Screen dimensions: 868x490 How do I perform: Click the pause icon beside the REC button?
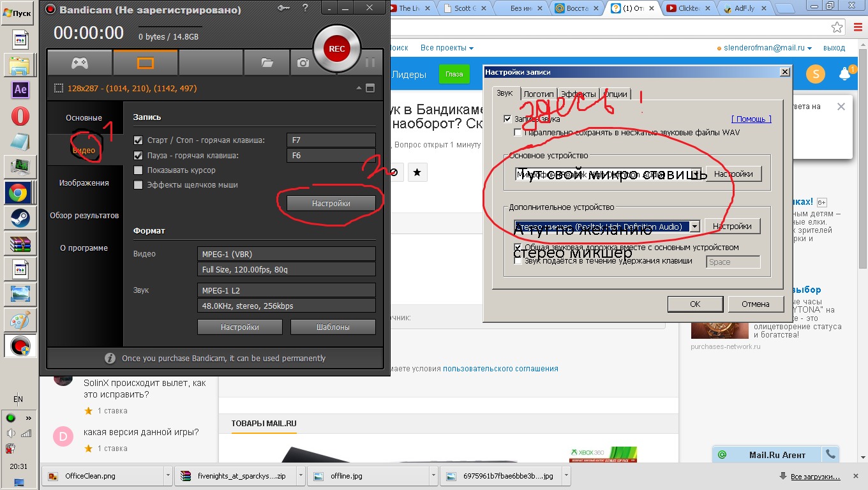(370, 63)
